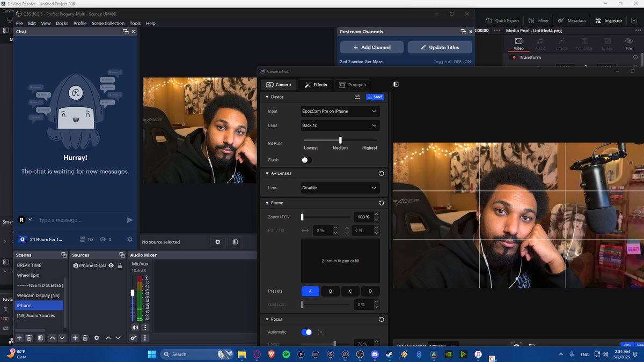Reset the Focus section in Camera Hub
Viewport: 644px width, 362px height.
(x=381, y=319)
